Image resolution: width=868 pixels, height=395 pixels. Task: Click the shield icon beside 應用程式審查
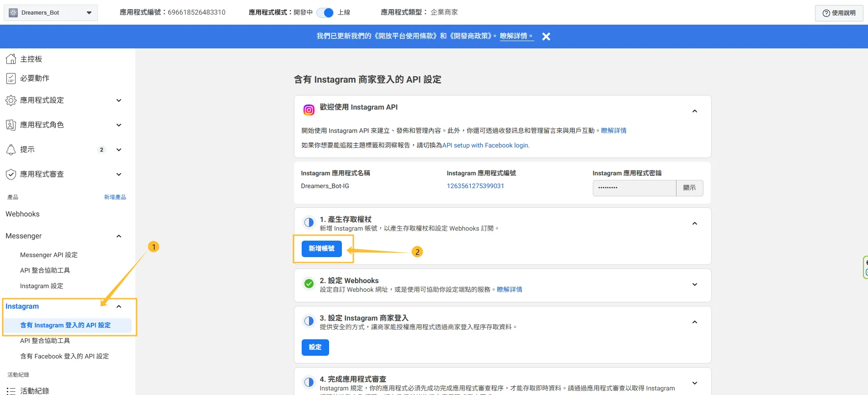11,174
